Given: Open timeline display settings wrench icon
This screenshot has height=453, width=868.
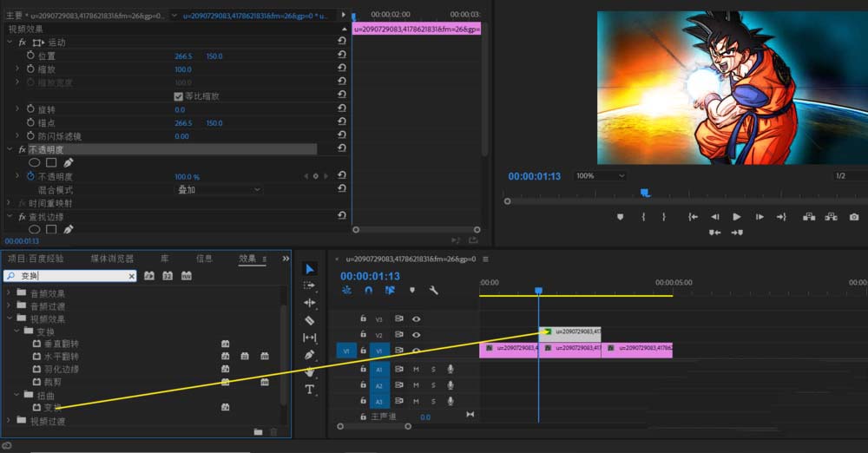Looking at the screenshot, I should point(433,291).
